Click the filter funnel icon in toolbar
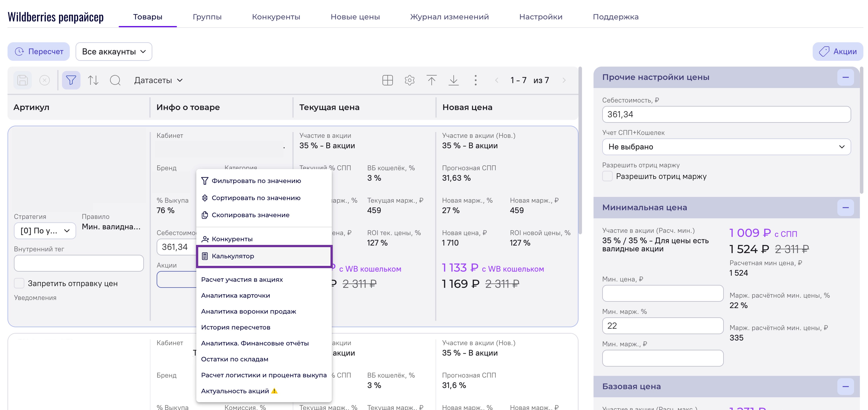The height and width of the screenshot is (410, 868). (x=71, y=80)
